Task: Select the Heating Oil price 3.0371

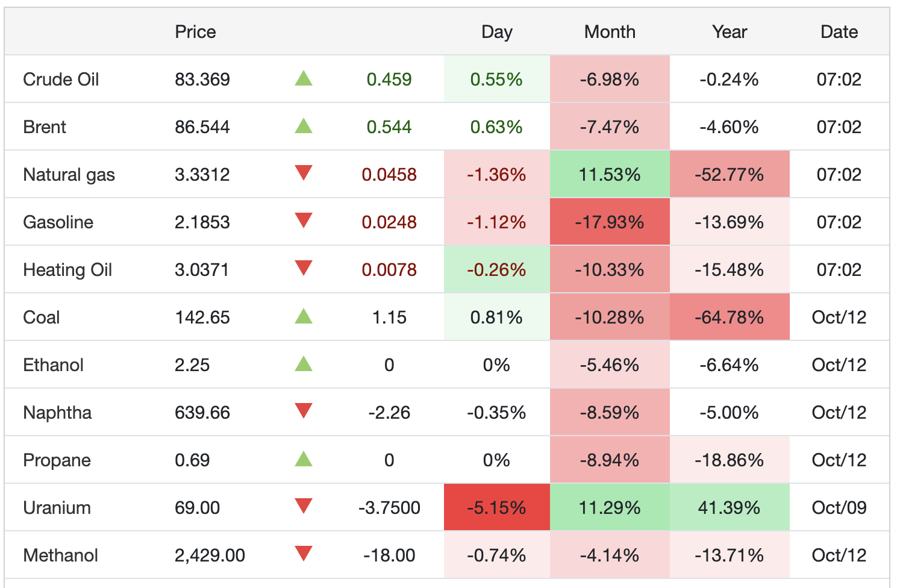Action: click(202, 270)
